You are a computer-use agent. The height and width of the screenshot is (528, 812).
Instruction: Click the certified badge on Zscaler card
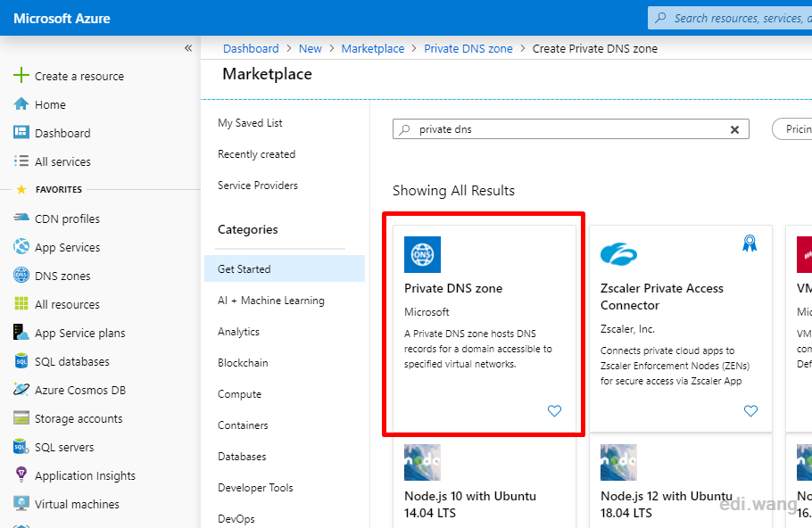pyautogui.click(x=750, y=243)
